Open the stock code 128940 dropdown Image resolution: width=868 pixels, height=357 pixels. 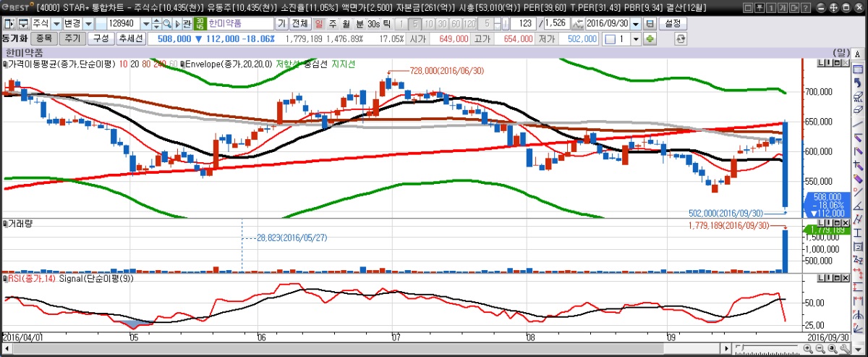point(146,23)
